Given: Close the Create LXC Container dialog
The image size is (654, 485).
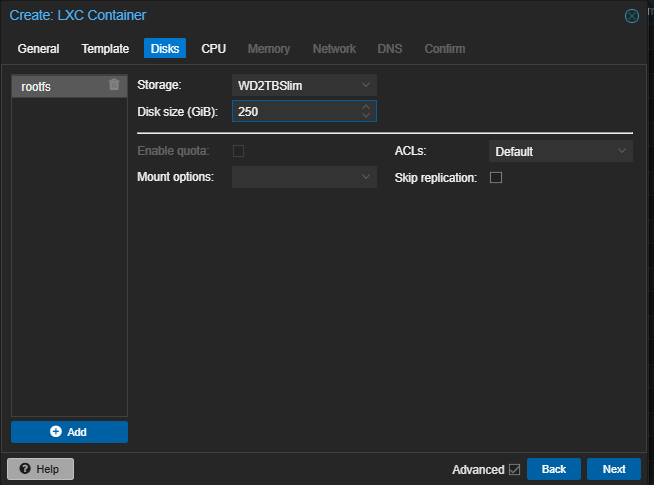Looking at the screenshot, I should coord(631,16).
